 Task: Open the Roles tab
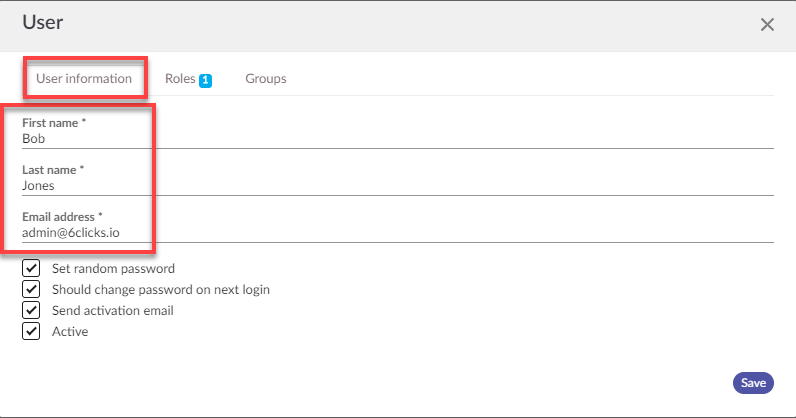click(x=181, y=78)
